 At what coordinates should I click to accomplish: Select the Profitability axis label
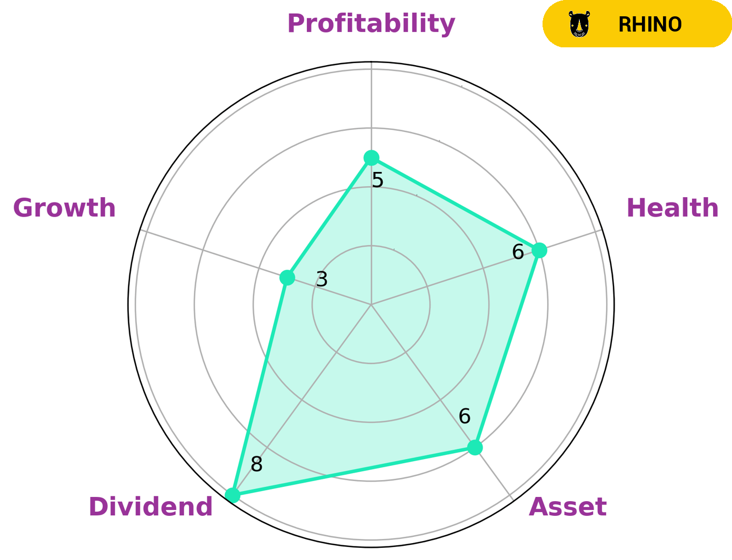tap(370, 24)
